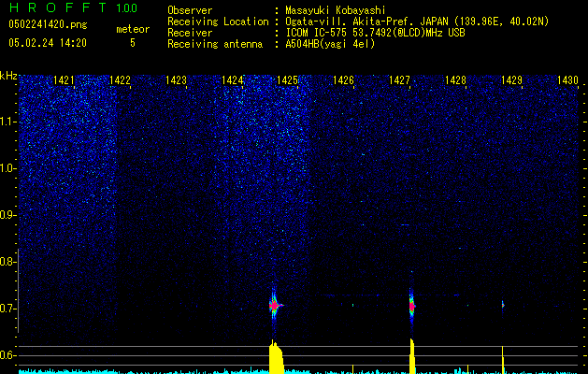The image size is (588, 374).
Task: Click the timestamp 05.02.24 14:20
Action: point(48,43)
